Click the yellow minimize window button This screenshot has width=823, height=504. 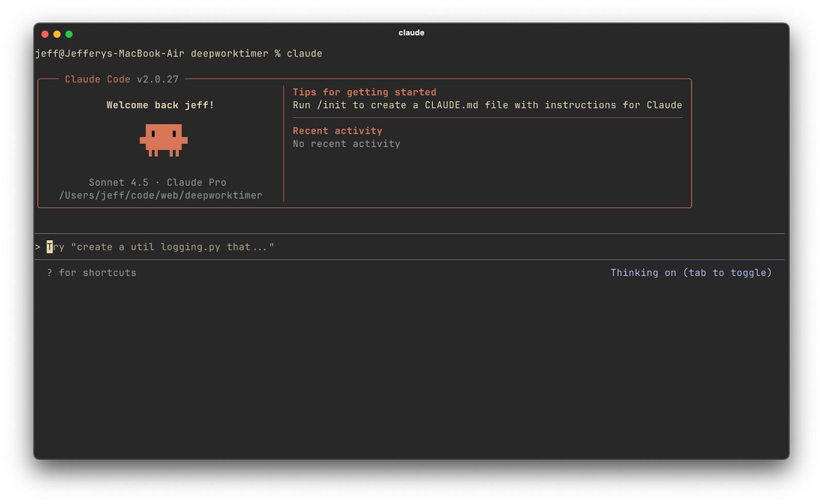[x=57, y=34]
